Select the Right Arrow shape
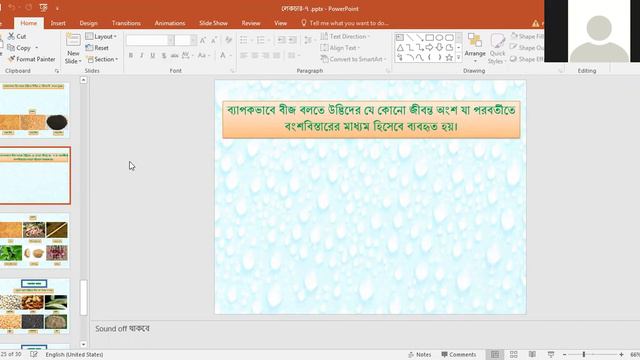Image resolution: width=640 pixels, height=360 pixels. tap(429, 48)
